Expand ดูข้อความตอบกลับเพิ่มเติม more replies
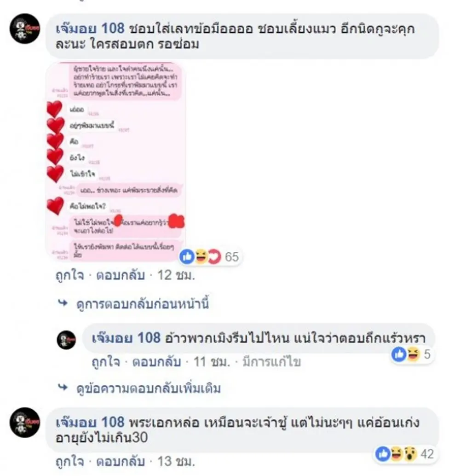Viewport: 460px width, 476px height. tap(149, 388)
